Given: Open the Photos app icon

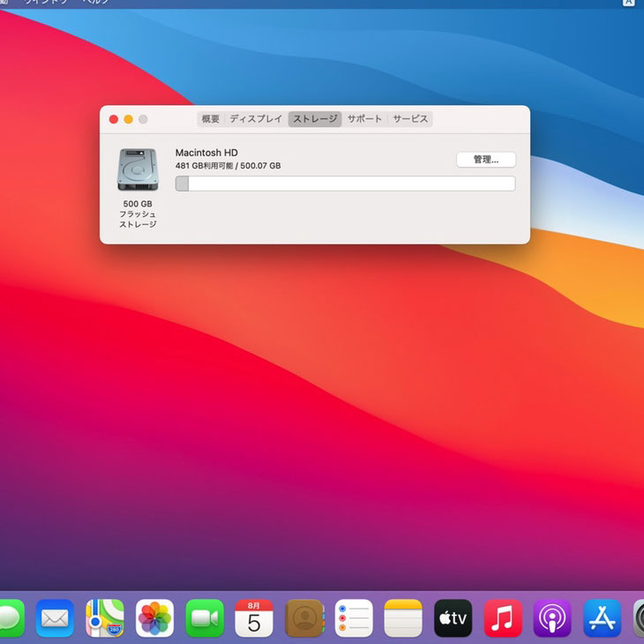Looking at the screenshot, I should (154, 618).
